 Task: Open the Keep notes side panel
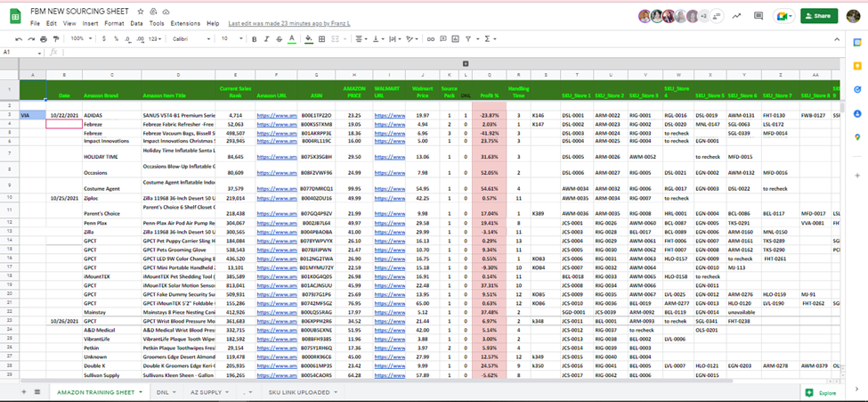point(857,66)
